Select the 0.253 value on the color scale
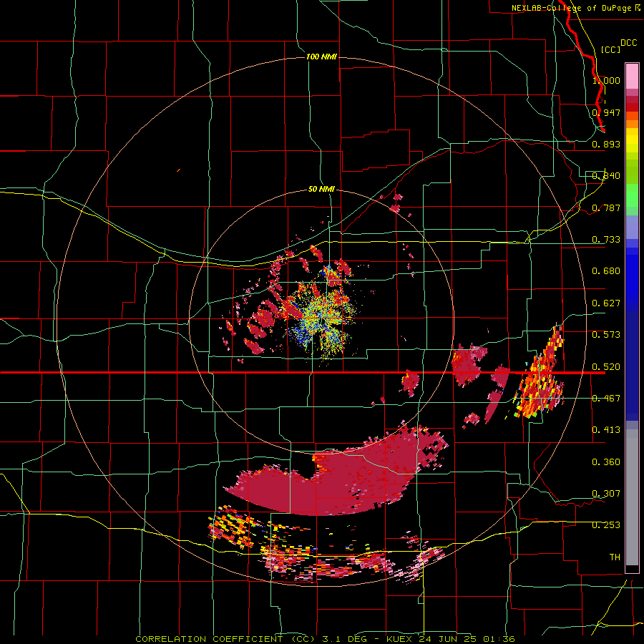 tap(606, 525)
